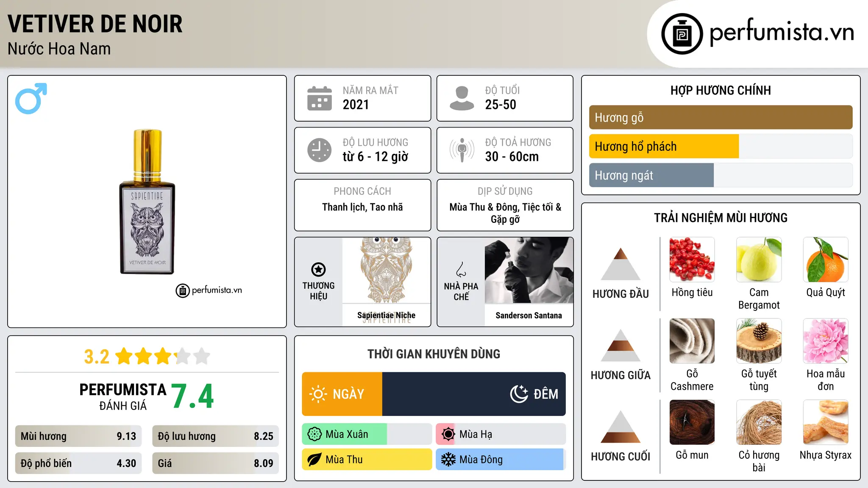Click the Nước Hoa Nam subtitle
The width and height of the screenshot is (868, 488).
click(x=59, y=49)
